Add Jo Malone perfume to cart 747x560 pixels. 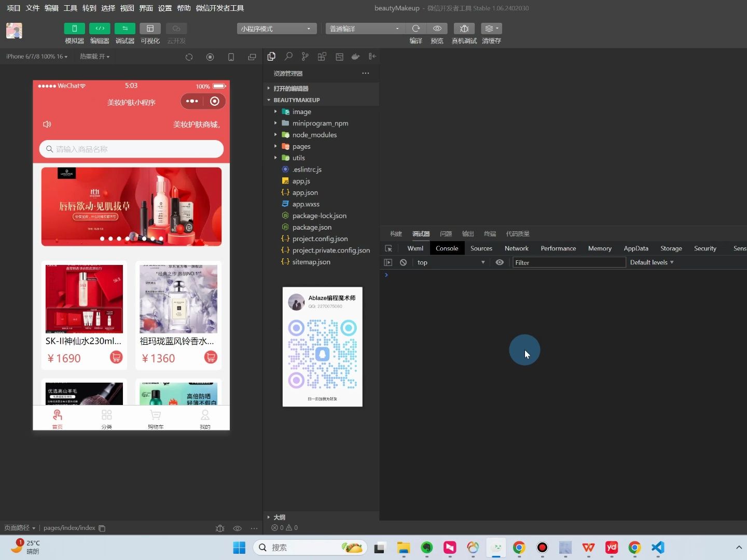coord(211,357)
